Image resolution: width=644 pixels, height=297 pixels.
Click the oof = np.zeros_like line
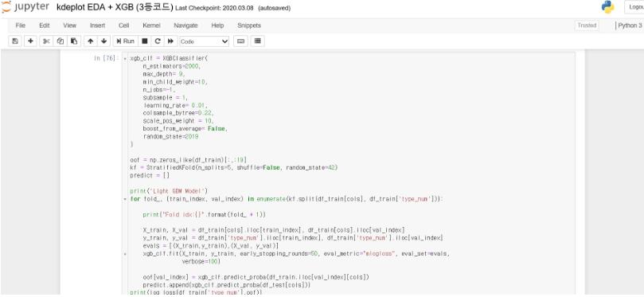point(188,160)
